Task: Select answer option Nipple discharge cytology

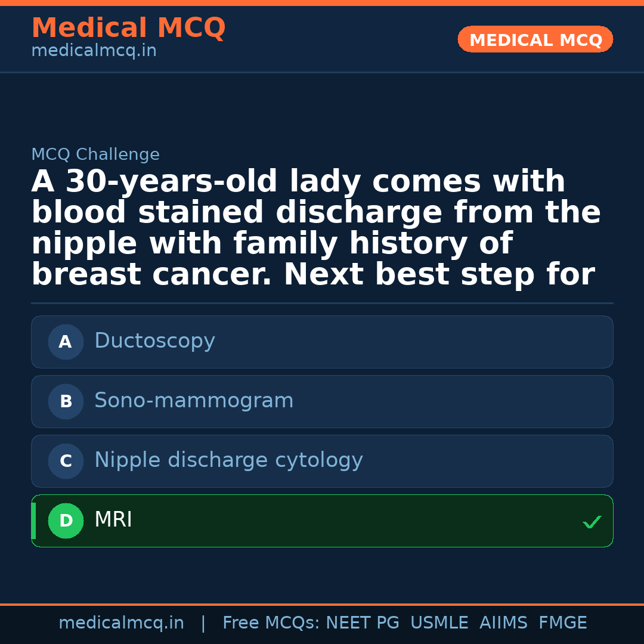Action: 322,461
